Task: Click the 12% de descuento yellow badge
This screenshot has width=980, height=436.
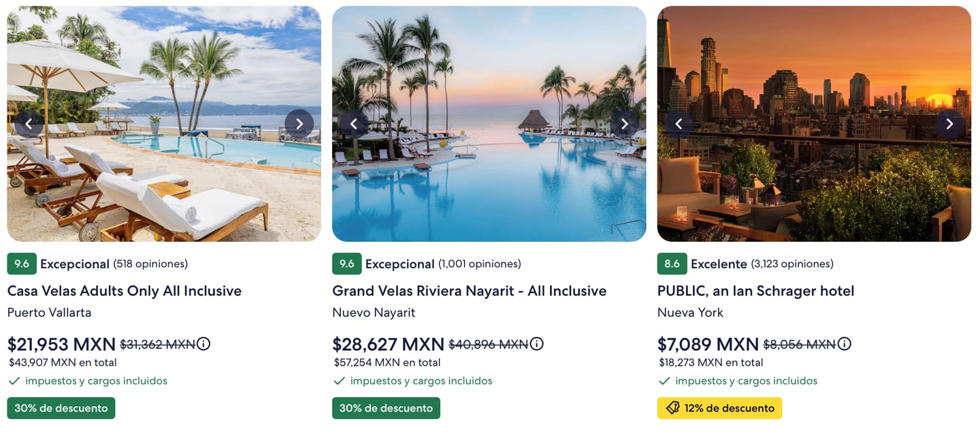Action: 719,408
